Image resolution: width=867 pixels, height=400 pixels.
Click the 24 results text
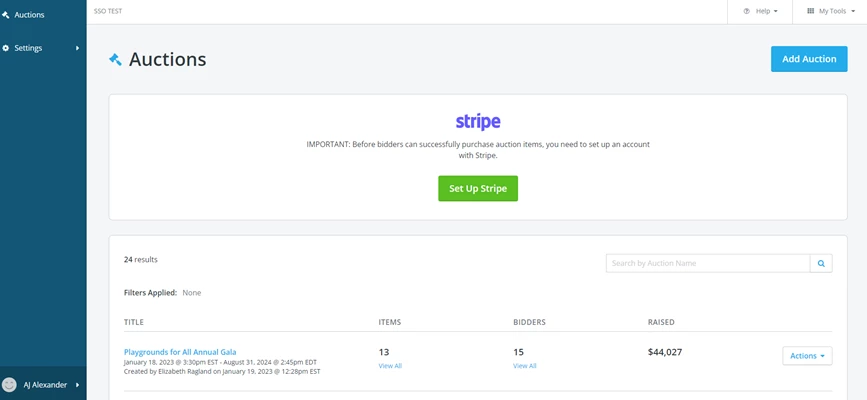[140, 259]
